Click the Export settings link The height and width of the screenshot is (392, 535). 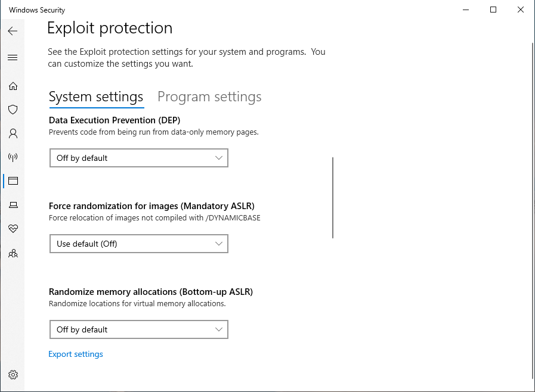click(x=76, y=354)
